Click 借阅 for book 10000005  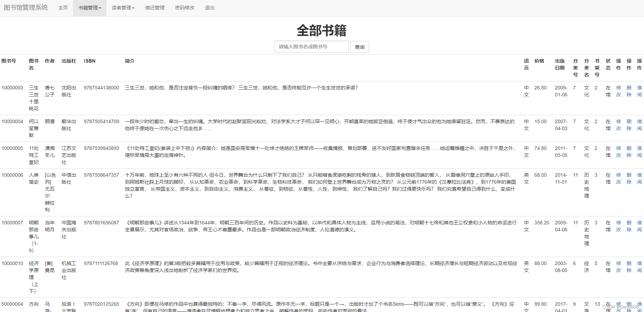pos(639,152)
